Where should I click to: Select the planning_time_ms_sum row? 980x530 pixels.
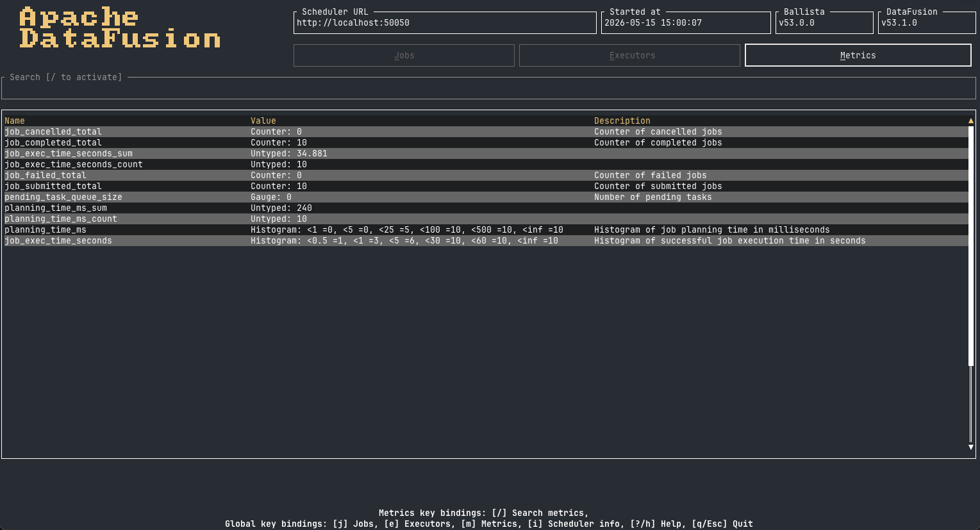486,208
